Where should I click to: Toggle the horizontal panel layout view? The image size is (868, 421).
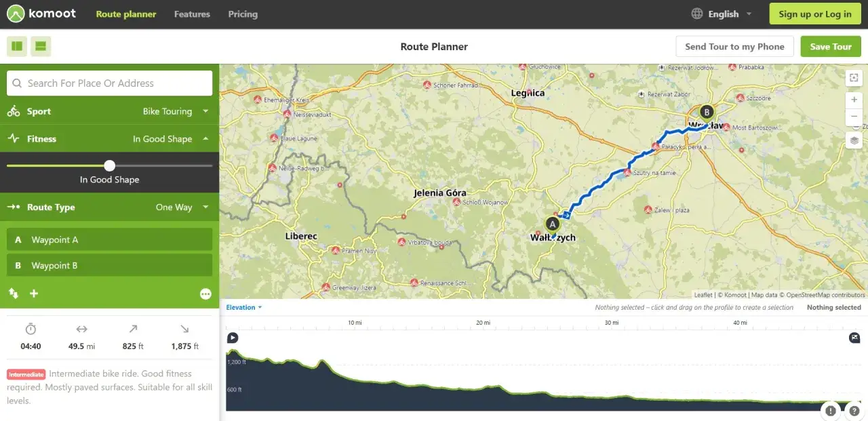pos(40,46)
